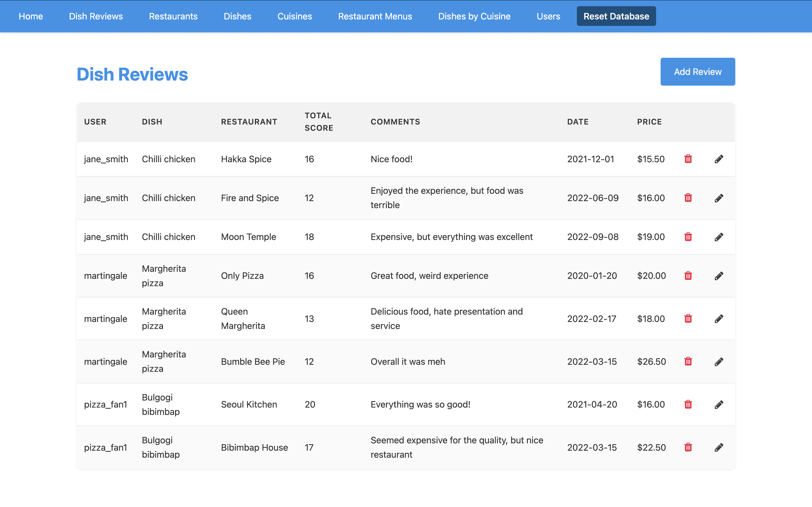Delete pizza_fan1's Seoul Kitchen review

coord(688,404)
